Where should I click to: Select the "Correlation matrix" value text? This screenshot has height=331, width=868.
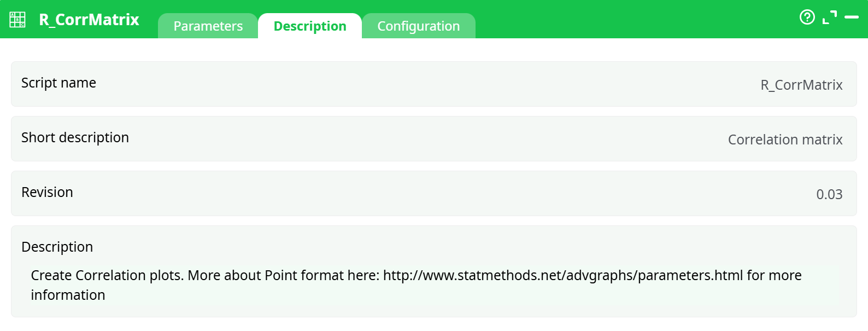click(x=784, y=140)
